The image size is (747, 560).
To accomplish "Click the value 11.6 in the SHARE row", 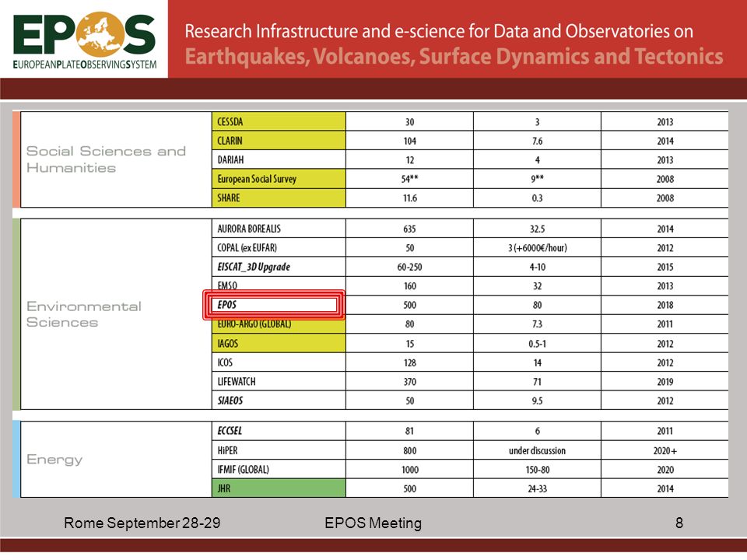I will click(410, 198).
